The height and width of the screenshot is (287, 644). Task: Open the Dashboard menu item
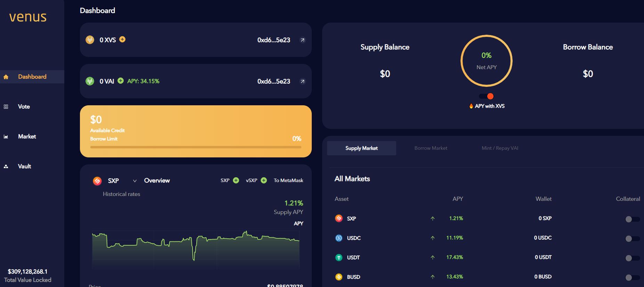[32, 77]
